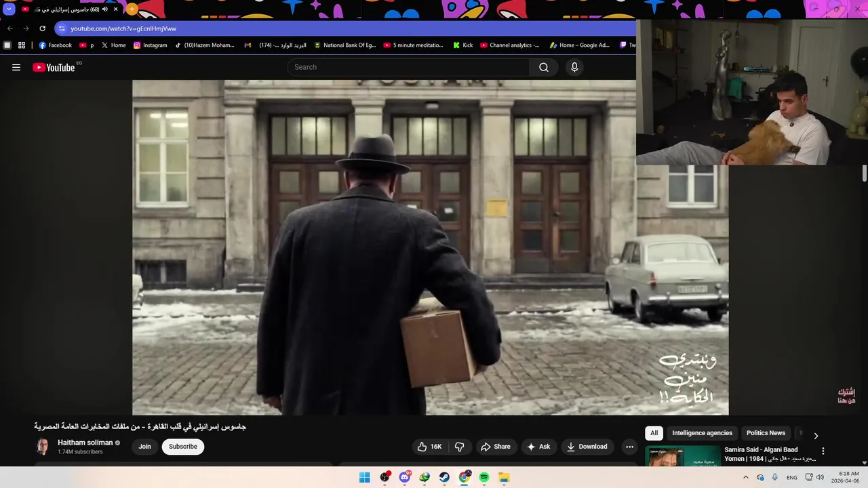This screenshot has width=868, height=488.
Task: Open the Channel analytics bookmark
Action: (510, 45)
